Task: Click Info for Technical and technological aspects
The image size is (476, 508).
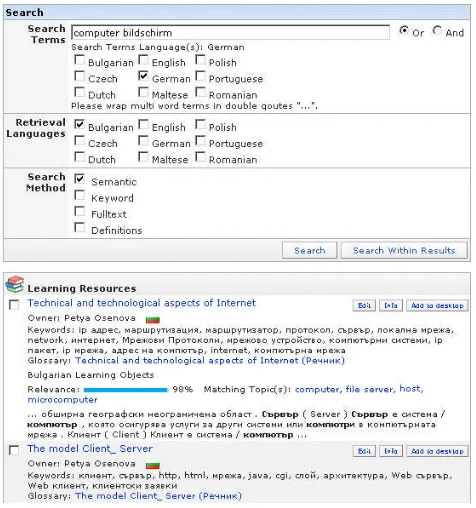Action: [391, 305]
